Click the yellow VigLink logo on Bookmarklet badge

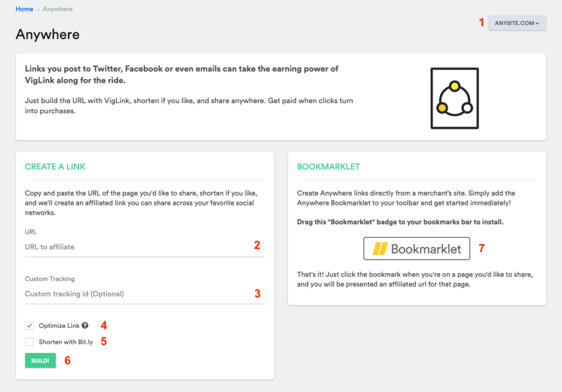tap(380, 248)
